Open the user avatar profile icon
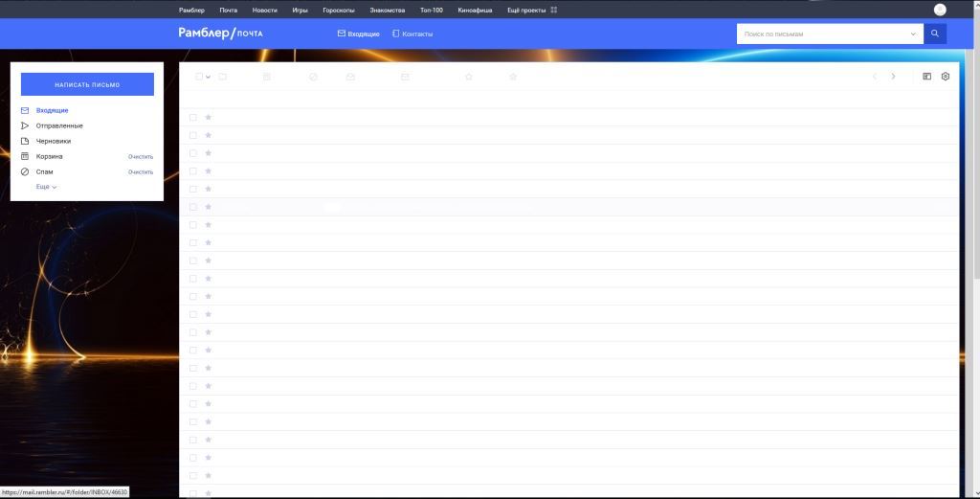980x499 pixels. click(x=940, y=10)
